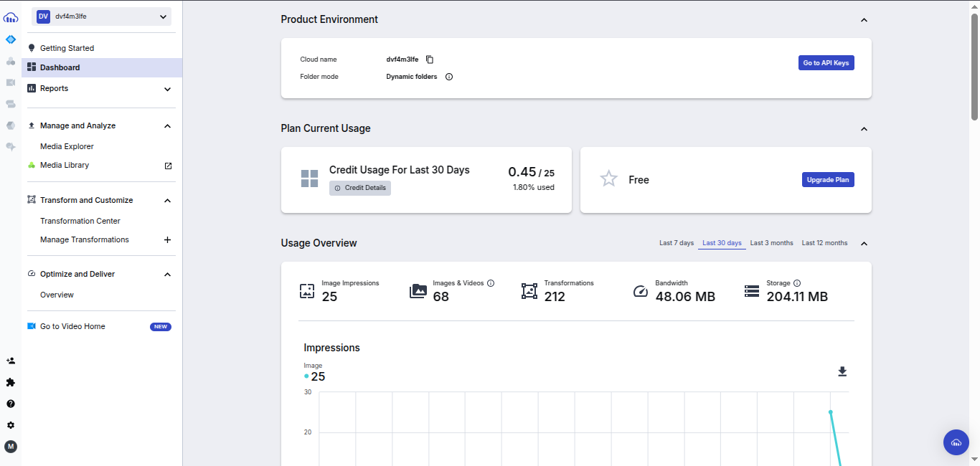Viewport: 980px width, 466px height.
Task: Add a new transformation with the plus icon
Action: click(168, 240)
